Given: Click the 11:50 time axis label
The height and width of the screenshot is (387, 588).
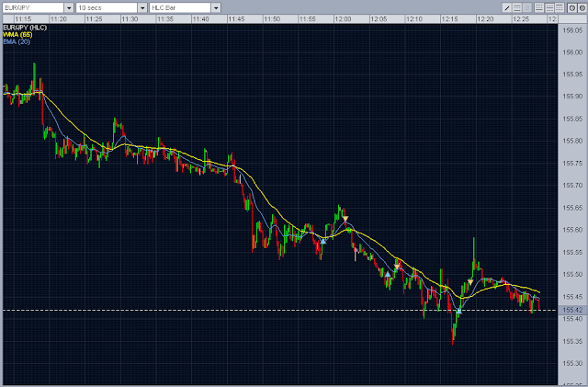Looking at the screenshot, I should 272,19.
